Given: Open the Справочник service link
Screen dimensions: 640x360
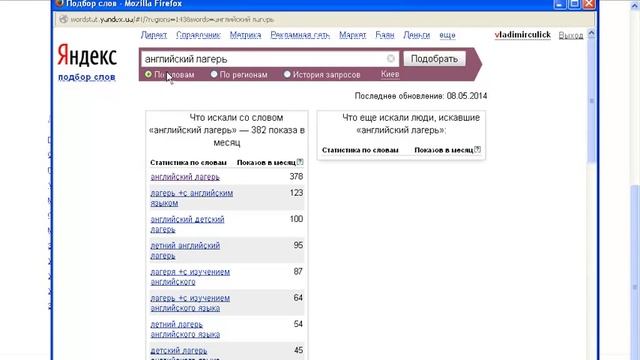Looking at the screenshot, I should click(x=198, y=35).
